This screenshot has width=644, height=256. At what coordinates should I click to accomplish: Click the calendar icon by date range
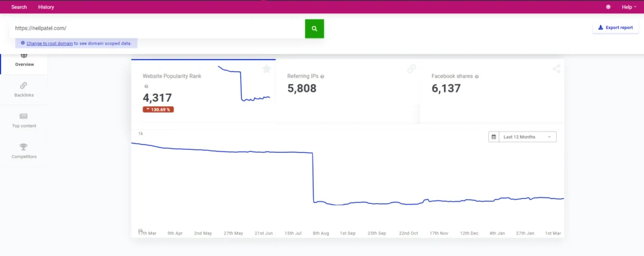coord(494,136)
